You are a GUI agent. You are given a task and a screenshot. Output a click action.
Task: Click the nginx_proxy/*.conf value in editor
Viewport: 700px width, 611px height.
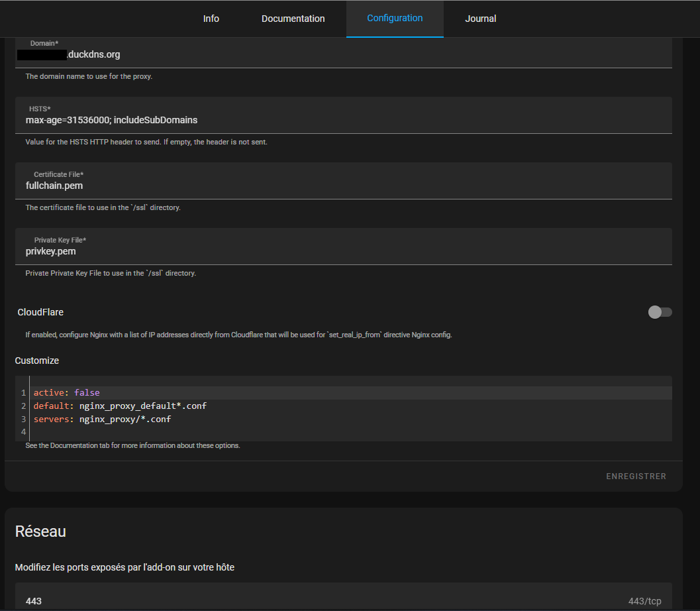(125, 419)
